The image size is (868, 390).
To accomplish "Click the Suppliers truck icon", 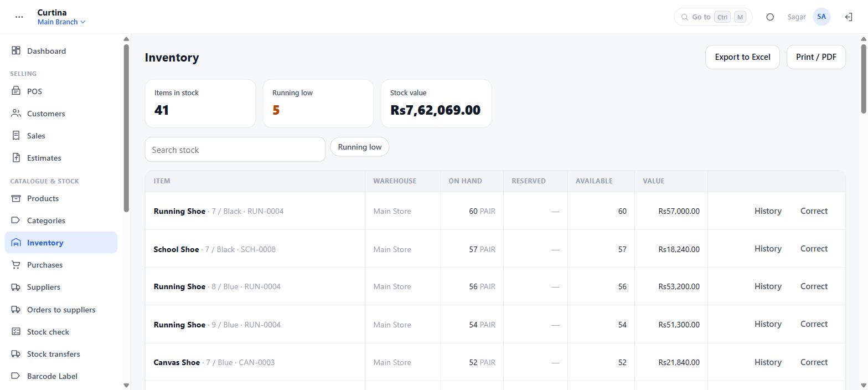I will pyautogui.click(x=16, y=287).
